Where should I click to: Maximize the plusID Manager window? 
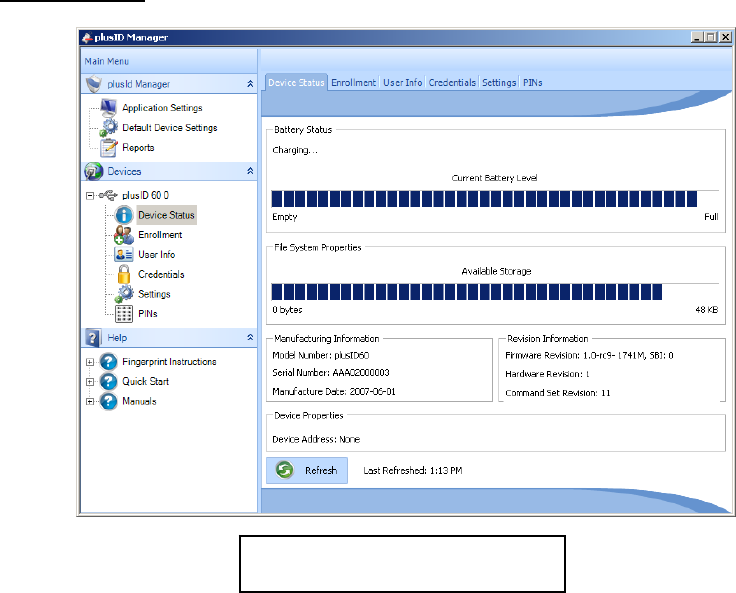[712, 37]
